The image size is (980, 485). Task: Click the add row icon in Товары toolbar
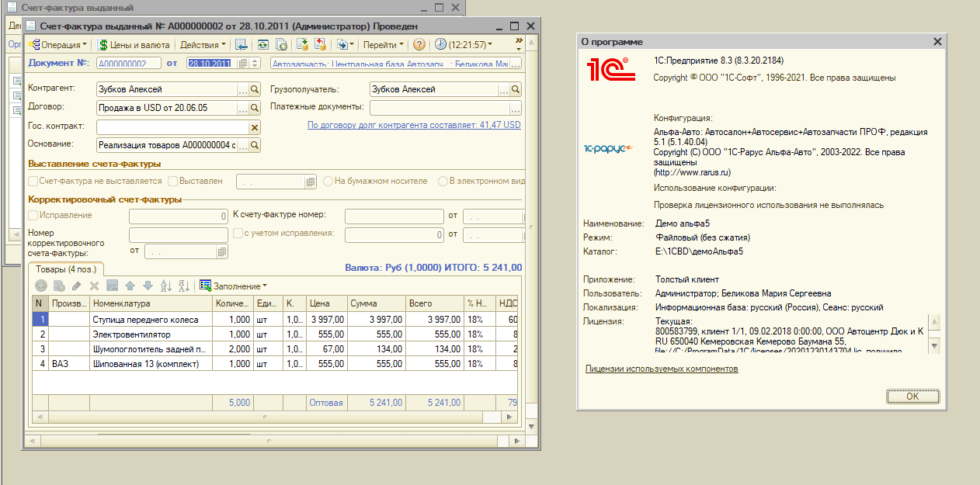tap(42, 286)
